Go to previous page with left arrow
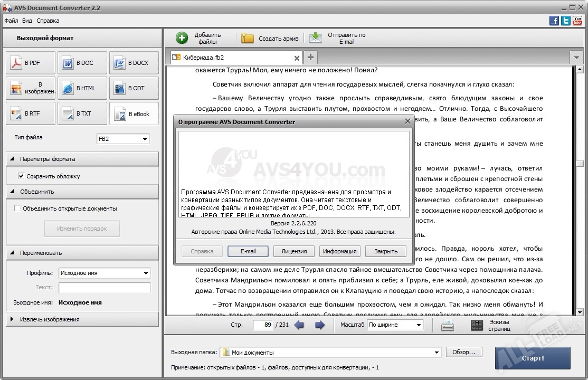This screenshot has width=588, height=380. [299, 325]
